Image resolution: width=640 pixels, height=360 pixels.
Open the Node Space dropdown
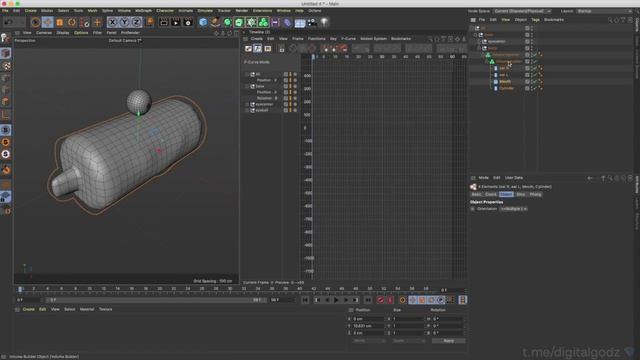click(522, 11)
